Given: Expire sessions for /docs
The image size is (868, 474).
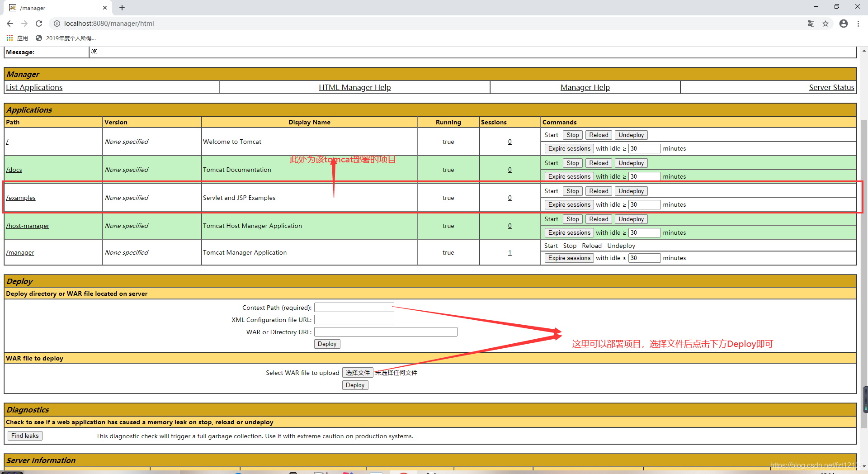Looking at the screenshot, I should click(x=569, y=176).
